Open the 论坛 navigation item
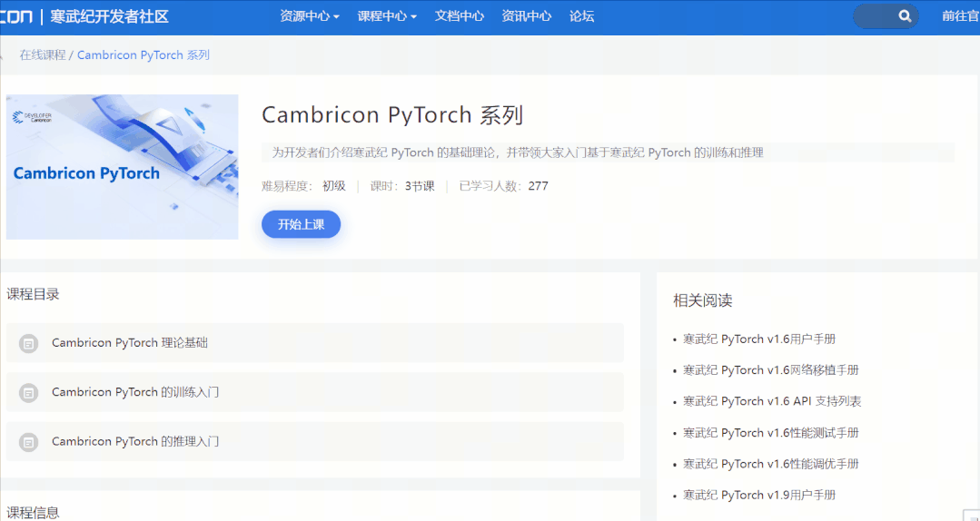 point(581,16)
